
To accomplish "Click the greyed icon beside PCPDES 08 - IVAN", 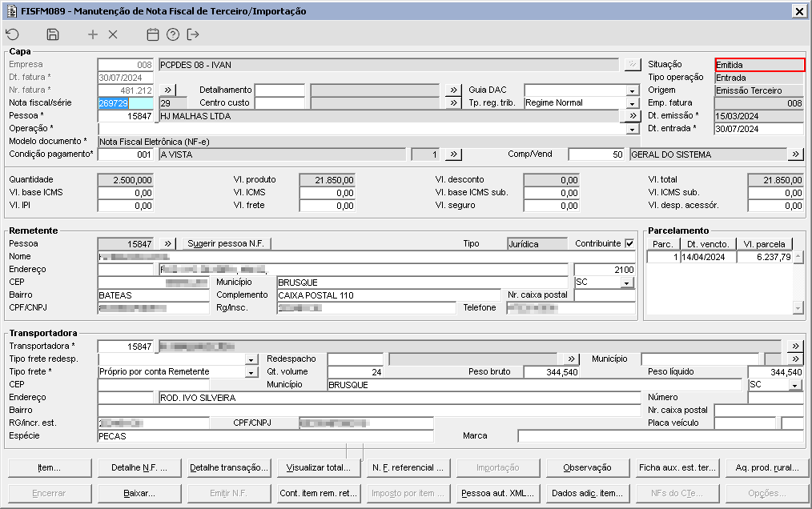I will 633,65.
